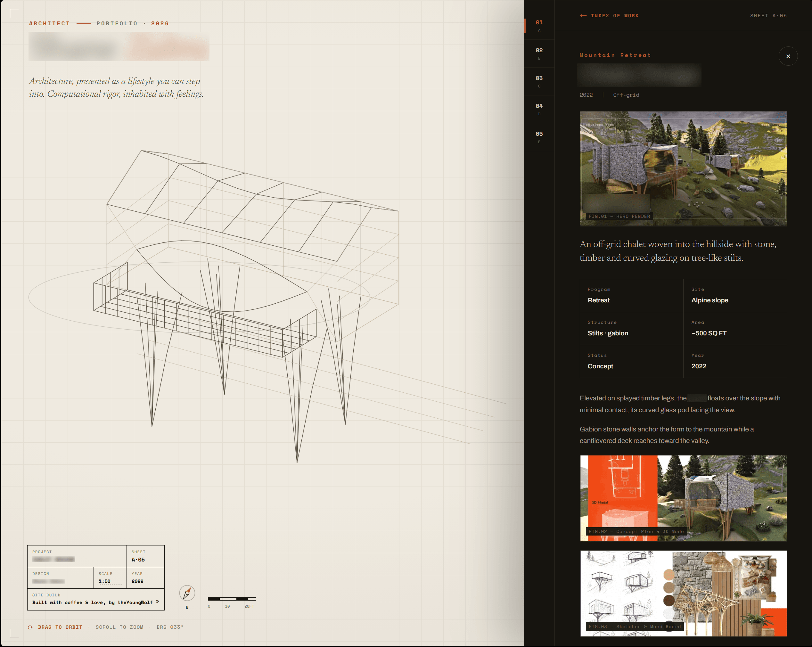This screenshot has height=647, width=812.
Task: Go to project tab 04 D
Action: pos(539,109)
